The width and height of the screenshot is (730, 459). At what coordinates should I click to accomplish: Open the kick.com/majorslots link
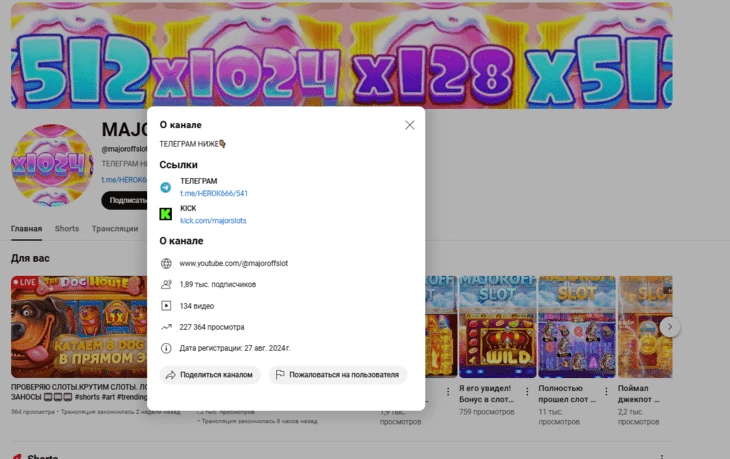[213, 221]
